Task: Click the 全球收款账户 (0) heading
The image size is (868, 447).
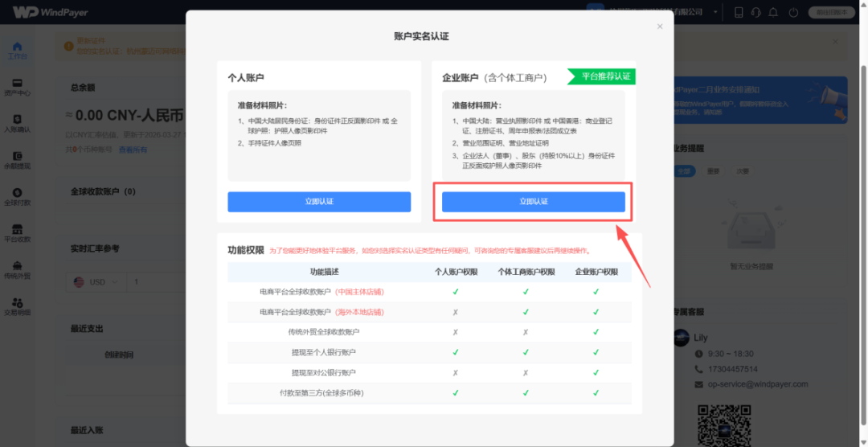Action: (x=103, y=191)
